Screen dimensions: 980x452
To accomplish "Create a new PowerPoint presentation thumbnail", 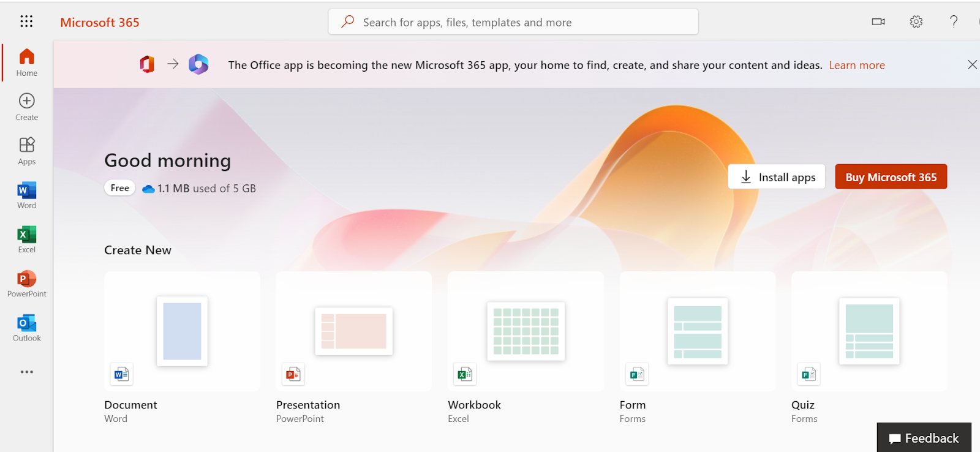I will click(353, 331).
